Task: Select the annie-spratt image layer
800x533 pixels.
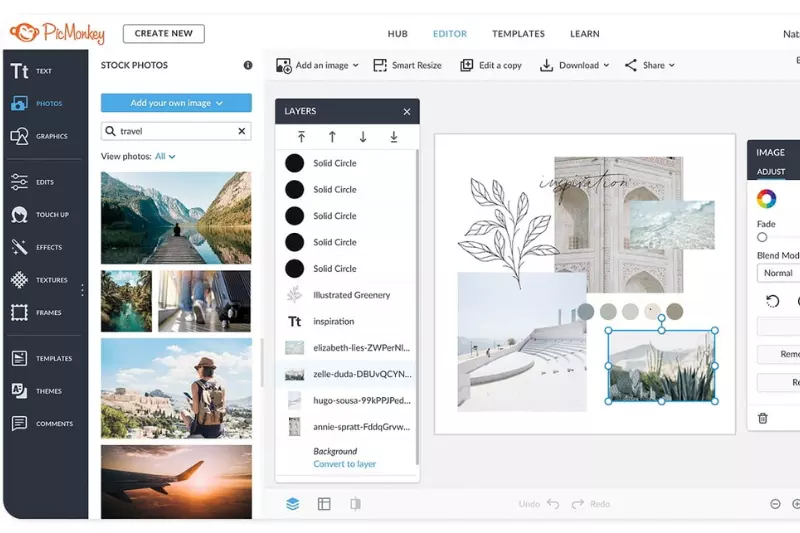Action: tap(346, 427)
